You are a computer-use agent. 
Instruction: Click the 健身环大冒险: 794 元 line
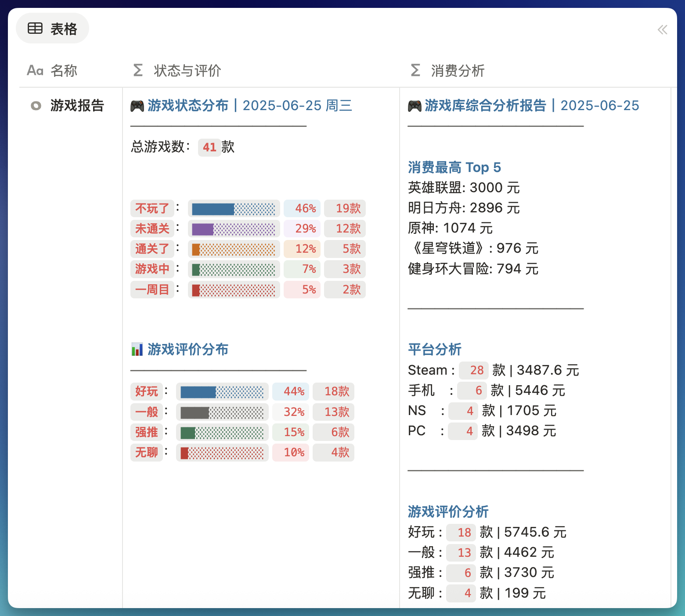pyautogui.click(x=473, y=269)
